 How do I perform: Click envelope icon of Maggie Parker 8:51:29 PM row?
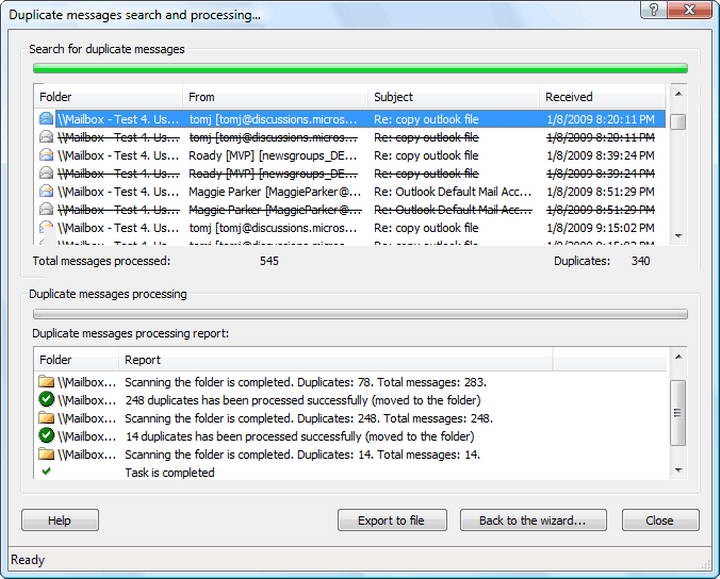(x=46, y=191)
